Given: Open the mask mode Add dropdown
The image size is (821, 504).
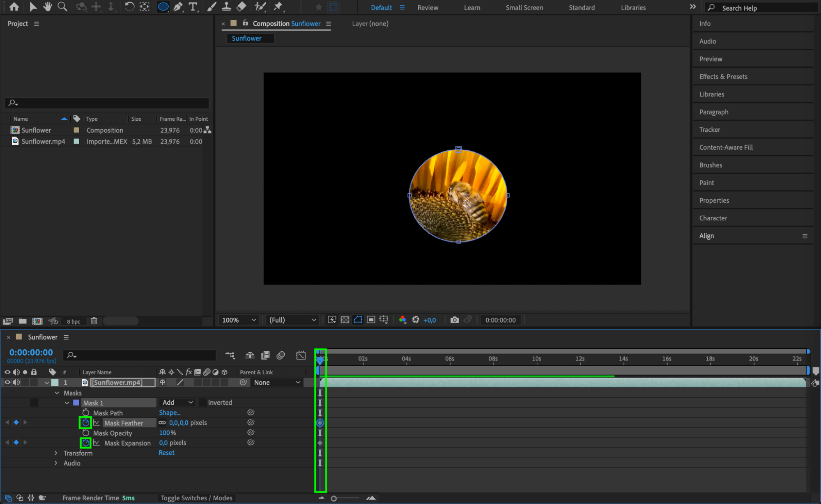Looking at the screenshot, I should [x=177, y=403].
